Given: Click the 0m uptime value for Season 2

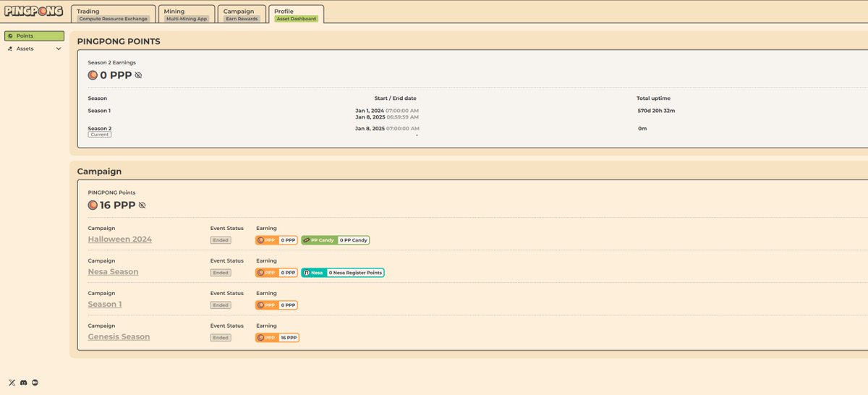Looking at the screenshot, I should click(x=642, y=128).
